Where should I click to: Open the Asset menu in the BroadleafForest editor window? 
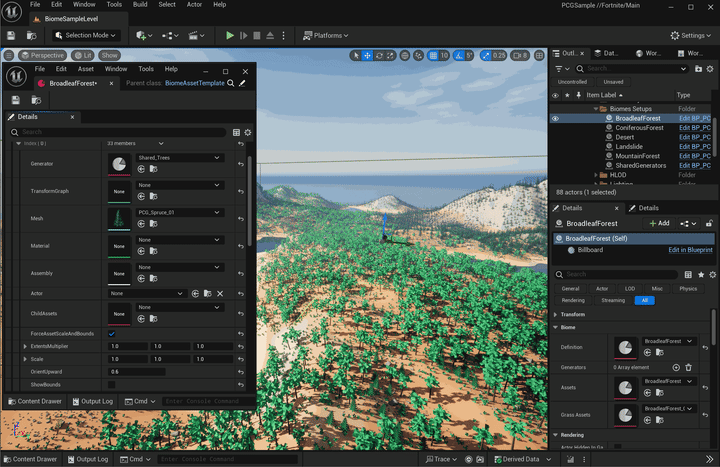pyautogui.click(x=85, y=69)
